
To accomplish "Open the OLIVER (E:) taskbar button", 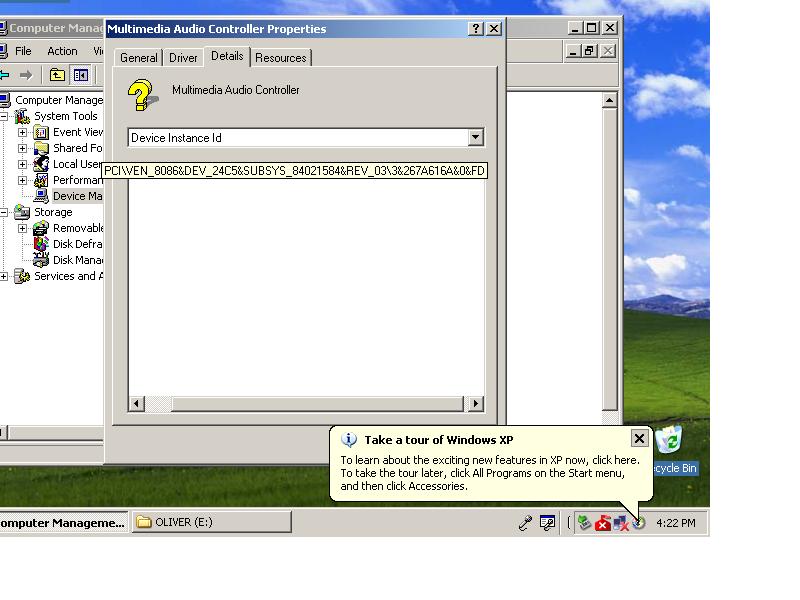I will pos(212,522).
